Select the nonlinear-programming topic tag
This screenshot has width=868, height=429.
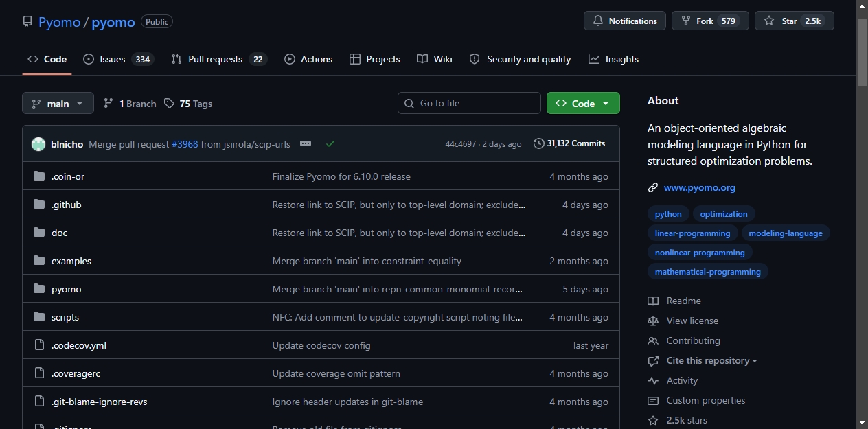pyautogui.click(x=700, y=253)
